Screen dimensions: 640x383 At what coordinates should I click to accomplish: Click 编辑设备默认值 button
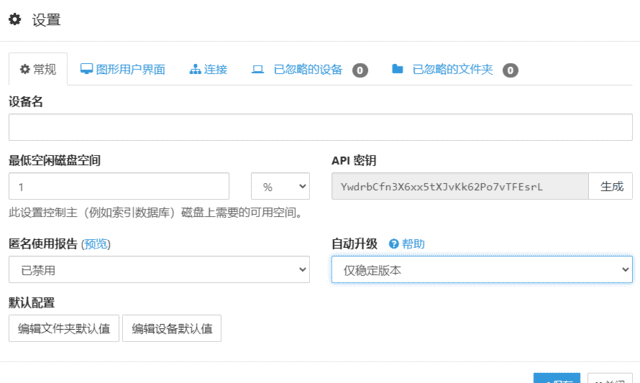pyautogui.click(x=172, y=328)
